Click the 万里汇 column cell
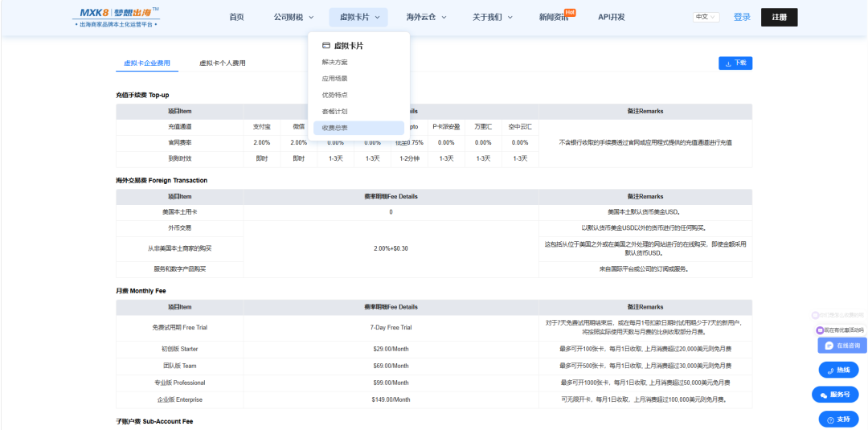Screen dimensions: 868x430 pyautogui.click(x=483, y=127)
